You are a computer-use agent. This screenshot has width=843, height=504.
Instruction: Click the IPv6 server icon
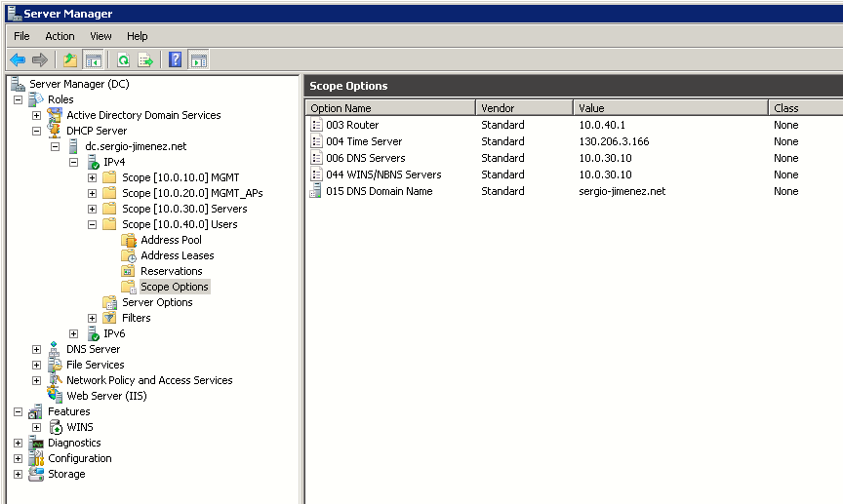click(93, 333)
